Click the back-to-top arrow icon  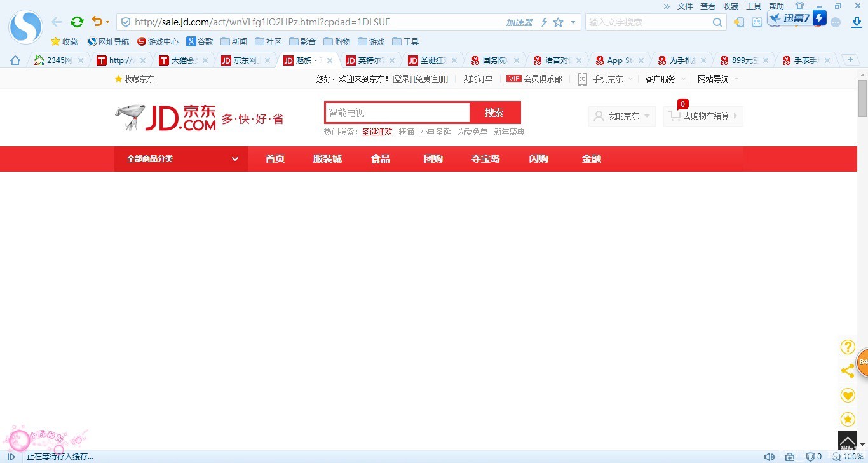coord(847,440)
